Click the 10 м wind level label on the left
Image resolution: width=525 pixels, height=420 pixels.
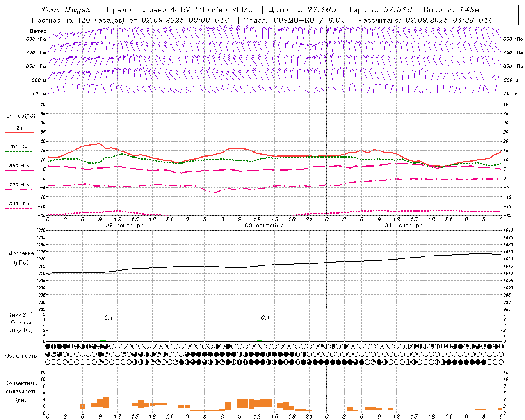pyautogui.click(x=39, y=94)
